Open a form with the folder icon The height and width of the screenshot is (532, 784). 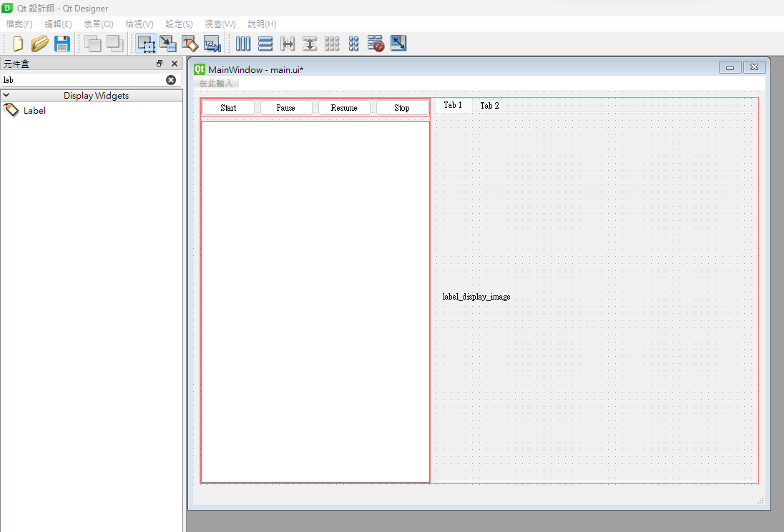coord(39,44)
